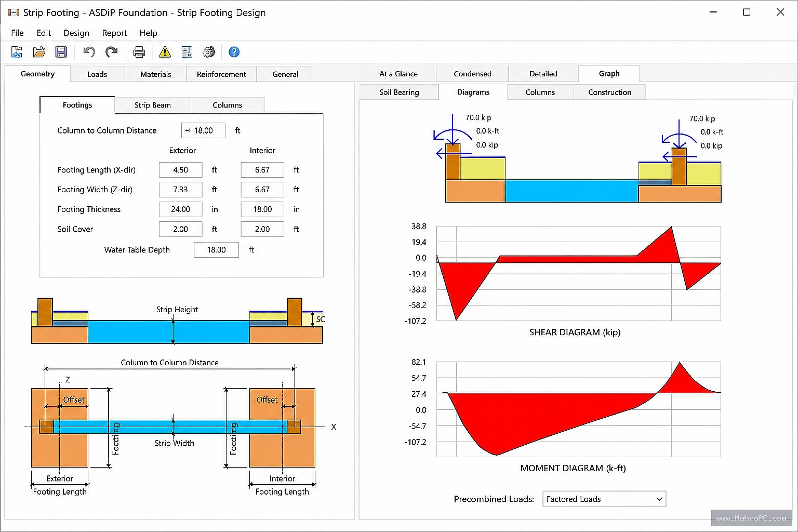Edit Exterior Footing Length field 4.50
This screenshot has height=532, width=798.
(x=180, y=170)
